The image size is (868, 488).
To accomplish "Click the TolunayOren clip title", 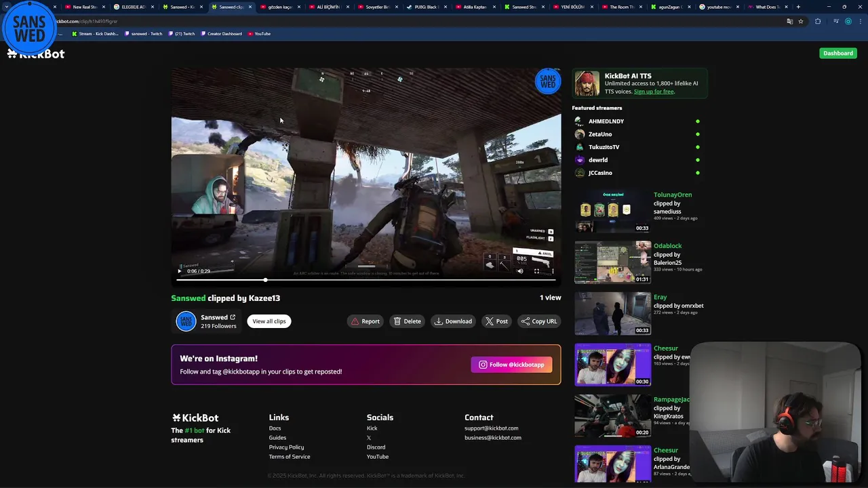I will click(673, 195).
